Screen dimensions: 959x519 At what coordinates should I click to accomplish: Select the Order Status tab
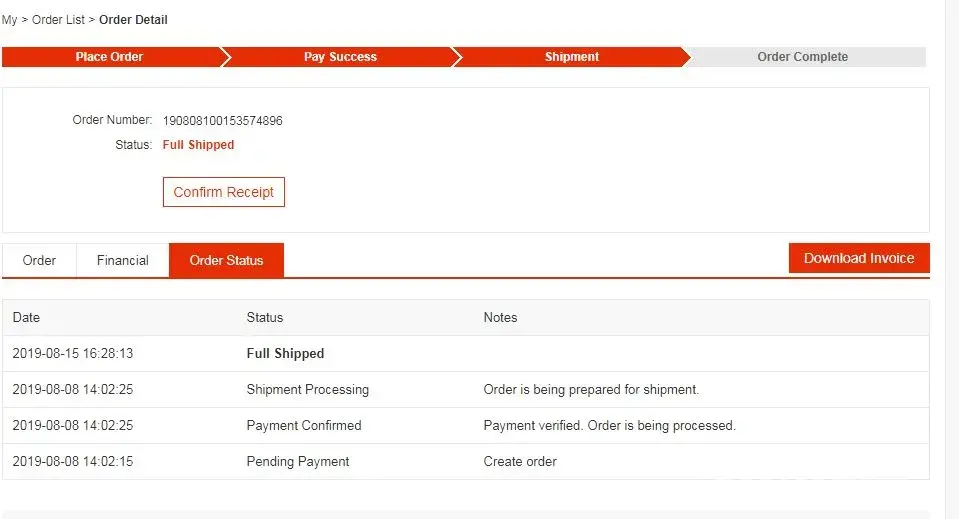click(x=226, y=260)
